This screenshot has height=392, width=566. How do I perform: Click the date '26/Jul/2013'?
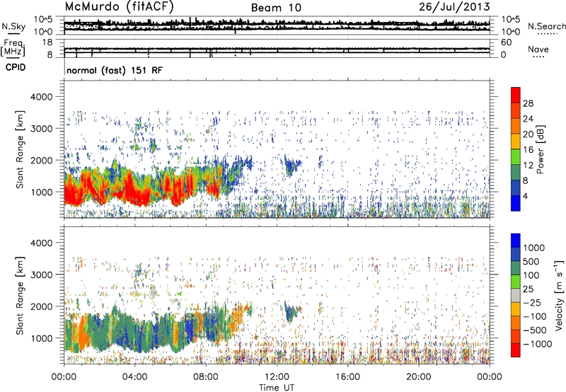454,7
